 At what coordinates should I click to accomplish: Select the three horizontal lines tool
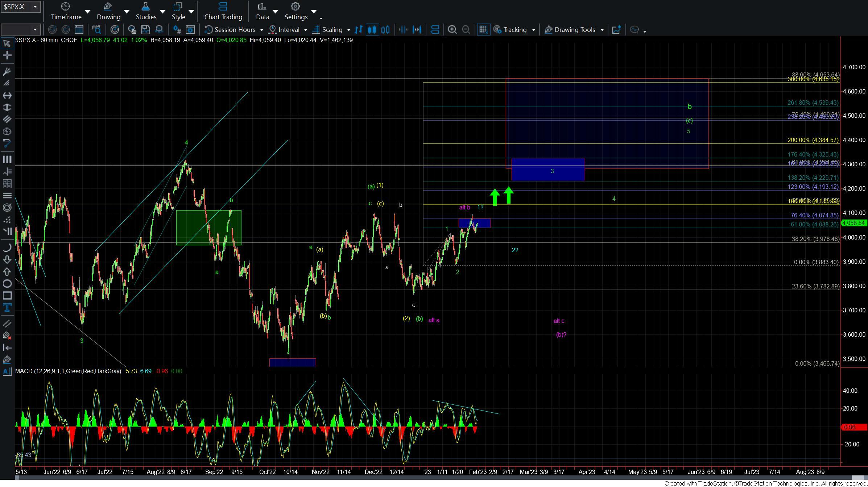click(x=7, y=196)
